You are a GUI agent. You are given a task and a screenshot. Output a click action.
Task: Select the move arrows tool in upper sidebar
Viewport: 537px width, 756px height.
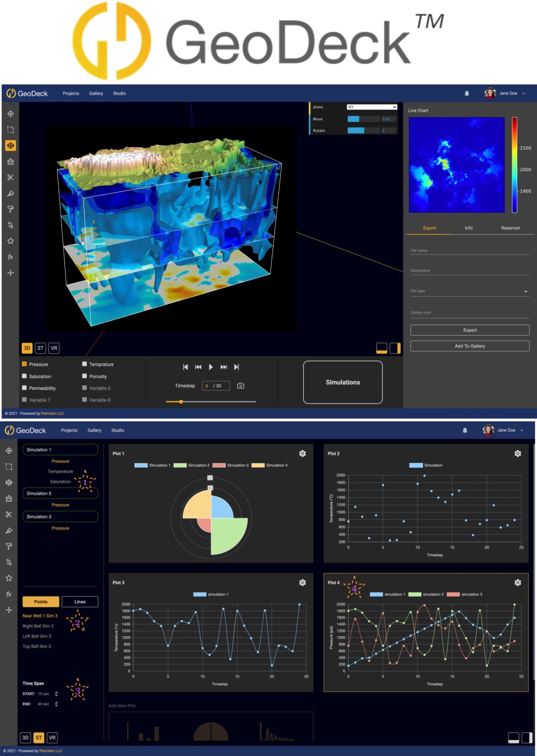11,273
